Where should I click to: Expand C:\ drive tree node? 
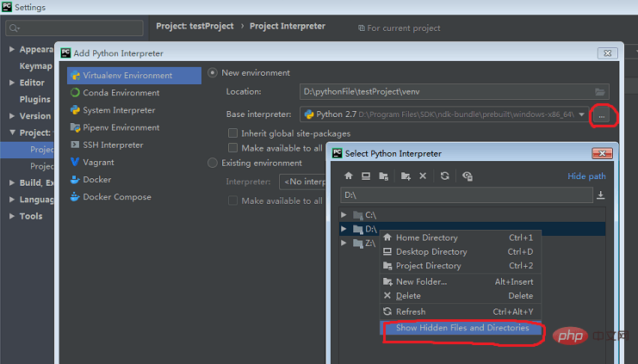[344, 215]
